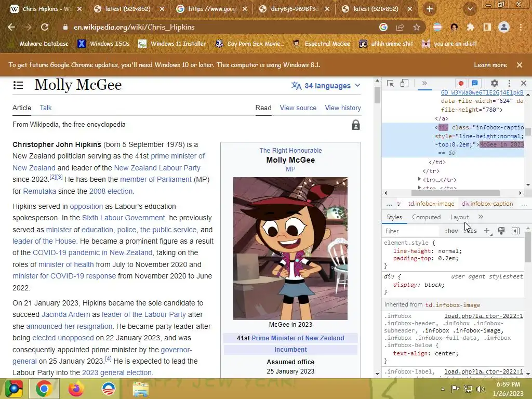Open Prime Minister of New Zealand infobox link
The width and height of the screenshot is (532, 399).
(x=298, y=338)
